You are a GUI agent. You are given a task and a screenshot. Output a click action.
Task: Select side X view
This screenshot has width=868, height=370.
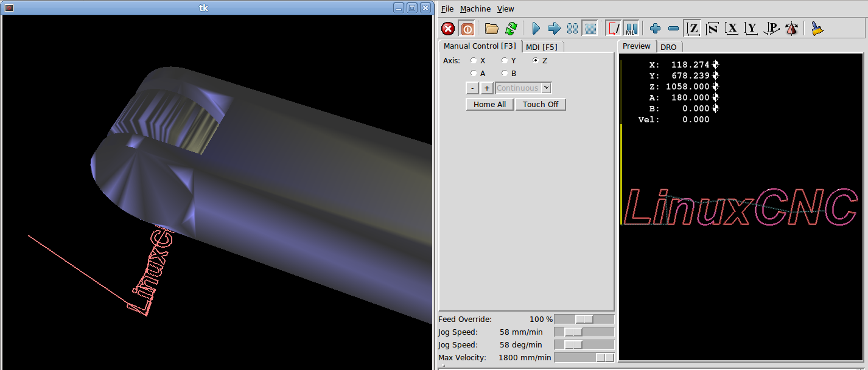click(x=732, y=29)
